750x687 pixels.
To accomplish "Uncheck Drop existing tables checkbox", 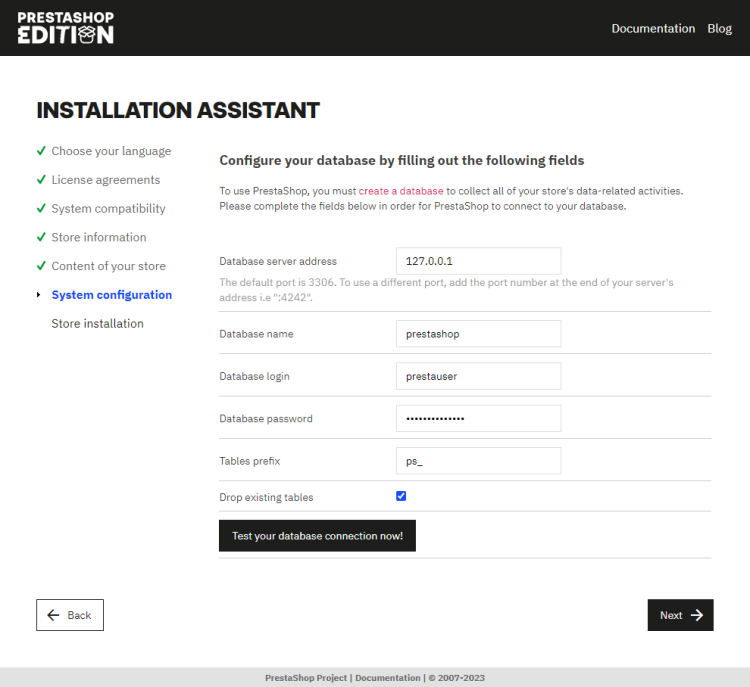I will [401, 496].
